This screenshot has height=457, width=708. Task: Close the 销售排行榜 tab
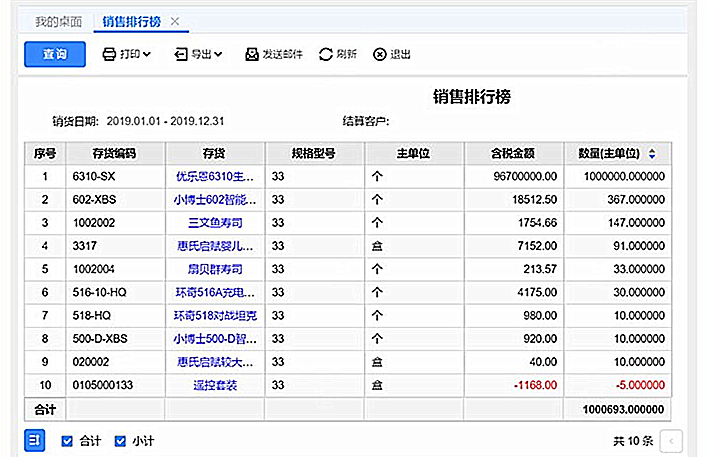(175, 21)
